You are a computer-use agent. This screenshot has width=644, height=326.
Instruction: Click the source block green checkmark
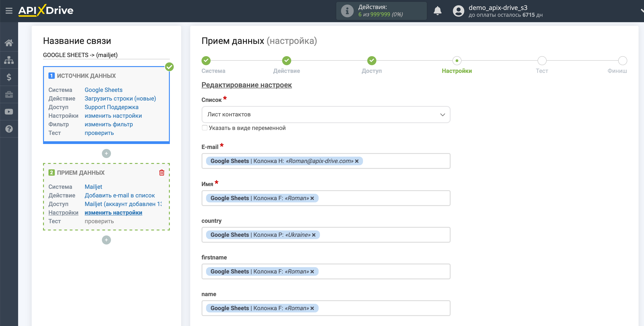pyautogui.click(x=169, y=67)
